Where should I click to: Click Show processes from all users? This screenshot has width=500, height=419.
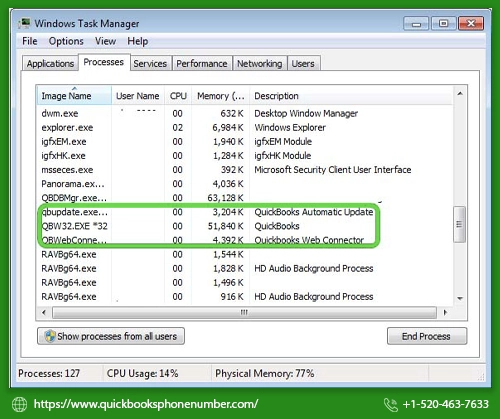(x=111, y=336)
